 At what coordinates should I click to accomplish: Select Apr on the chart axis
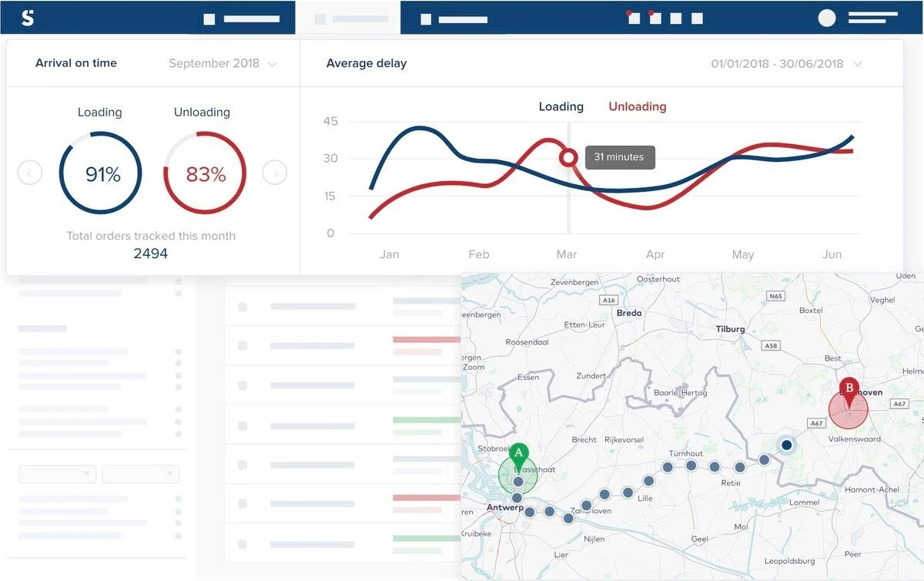[x=655, y=254]
